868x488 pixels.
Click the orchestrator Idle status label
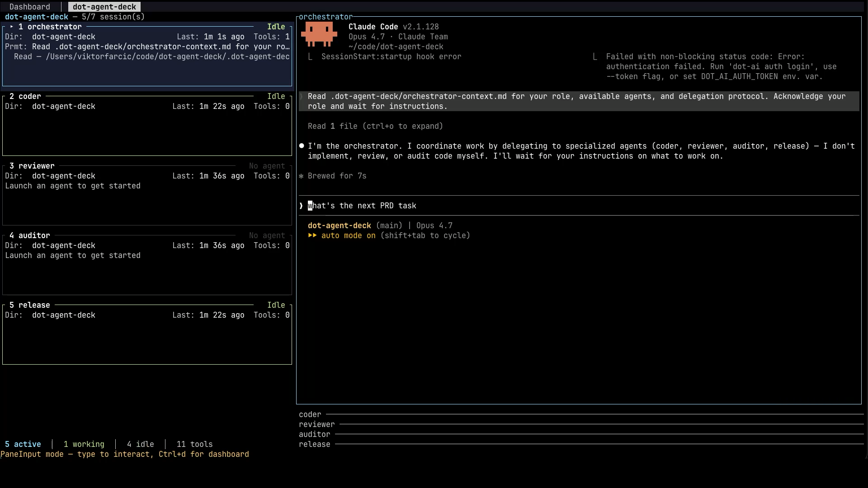pyautogui.click(x=276, y=27)
